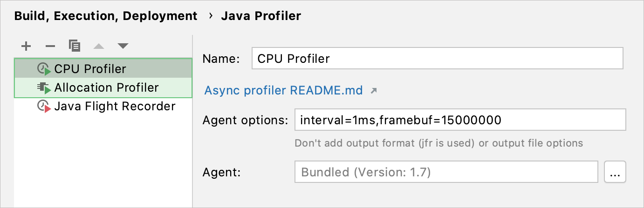The width and height of the screenshot is (644, 208).
Task: Click the Bundled agent path field
Action: (x=446, y=172)
